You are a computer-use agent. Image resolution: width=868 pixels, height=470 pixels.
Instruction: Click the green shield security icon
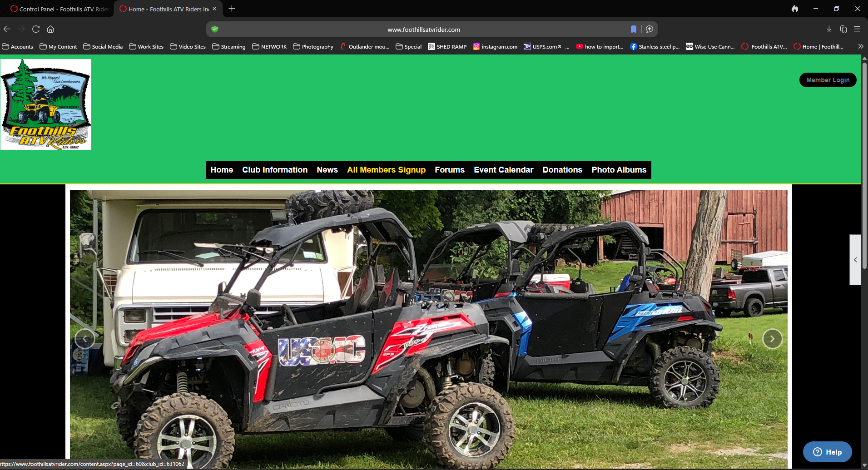coord(215,29)
